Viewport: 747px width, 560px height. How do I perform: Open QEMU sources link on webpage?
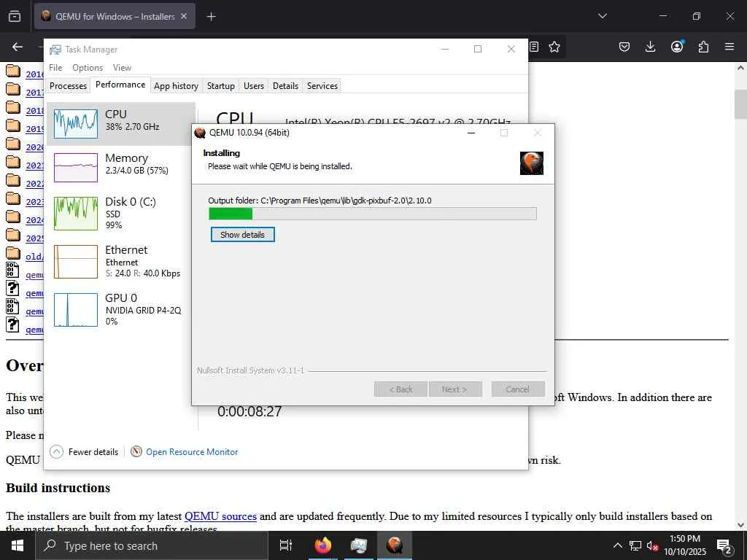click(x=220, y=516)
